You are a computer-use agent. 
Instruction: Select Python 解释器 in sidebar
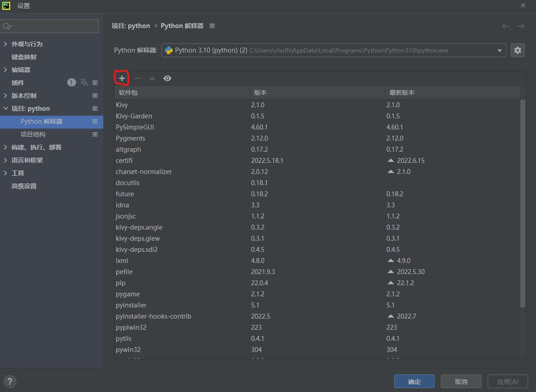[52, 121]
